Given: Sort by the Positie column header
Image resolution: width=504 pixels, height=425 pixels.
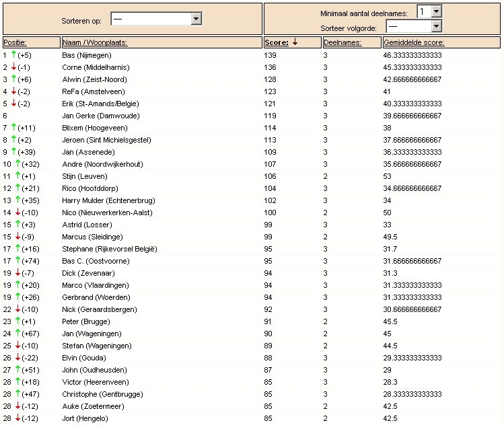Looking at the screenshot, I should (15, 42).
